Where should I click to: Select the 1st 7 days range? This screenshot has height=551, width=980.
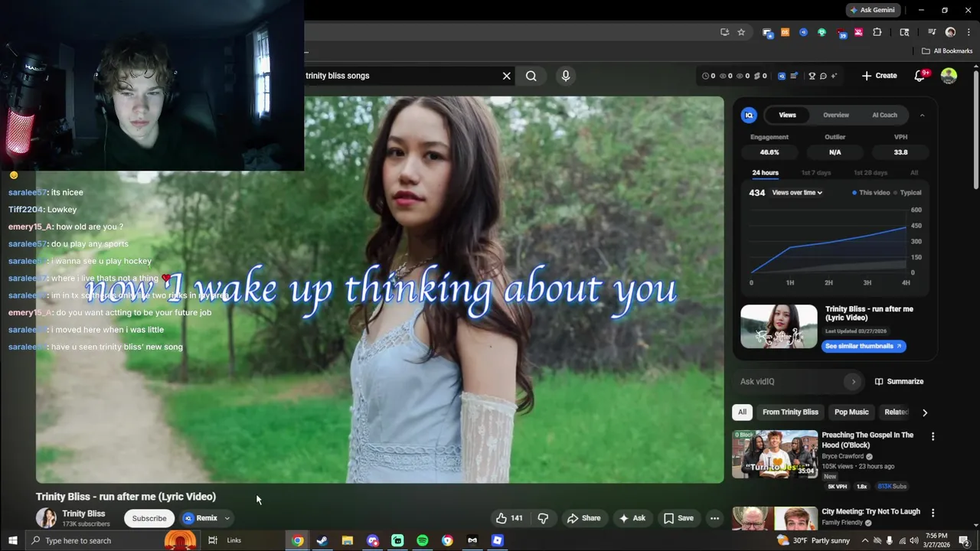point(816,173)
